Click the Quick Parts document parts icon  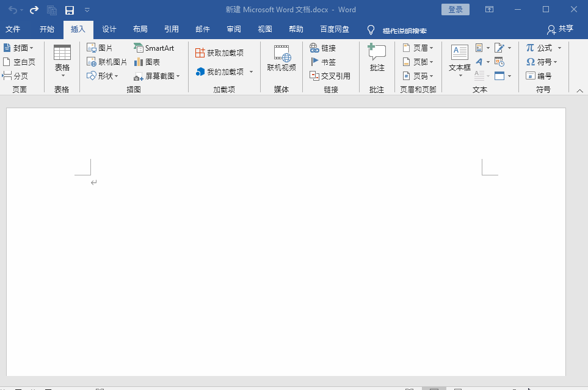479,48
